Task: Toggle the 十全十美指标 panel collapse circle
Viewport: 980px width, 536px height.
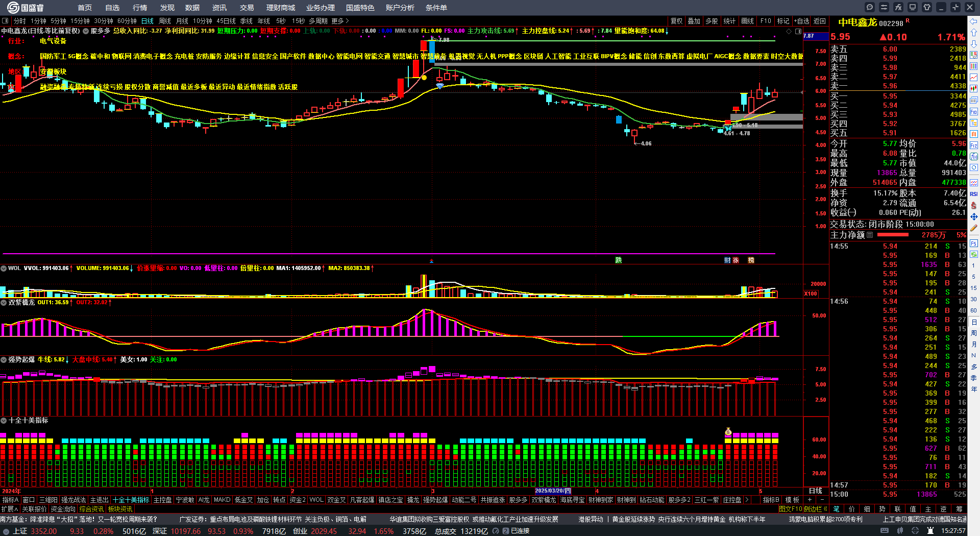Action: tap(4, 421)
